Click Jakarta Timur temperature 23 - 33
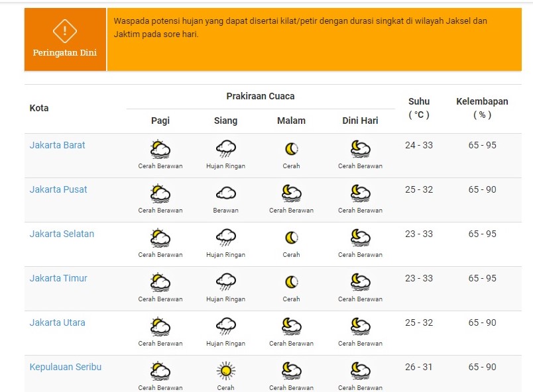The image size is (533, 392). click(x=419, y=278)
